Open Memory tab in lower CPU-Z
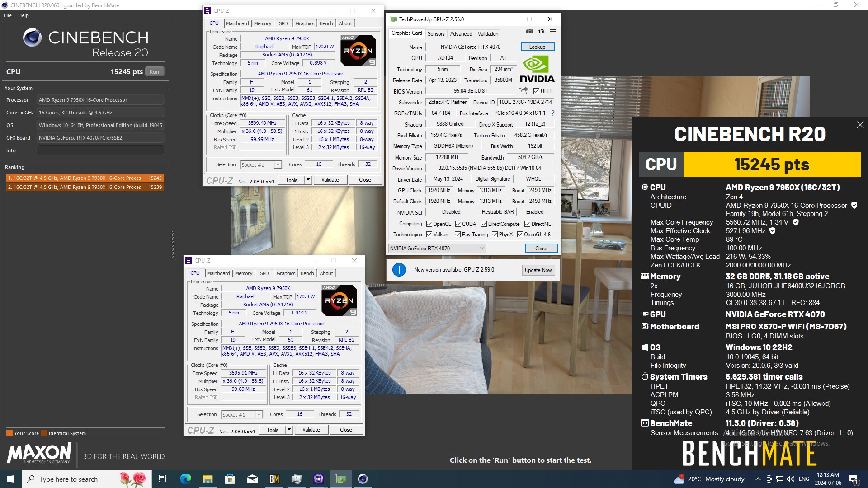 (244, 273)
